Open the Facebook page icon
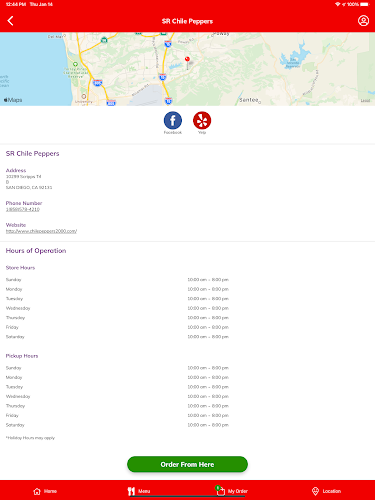375x500 pixels. coord(173,121)
